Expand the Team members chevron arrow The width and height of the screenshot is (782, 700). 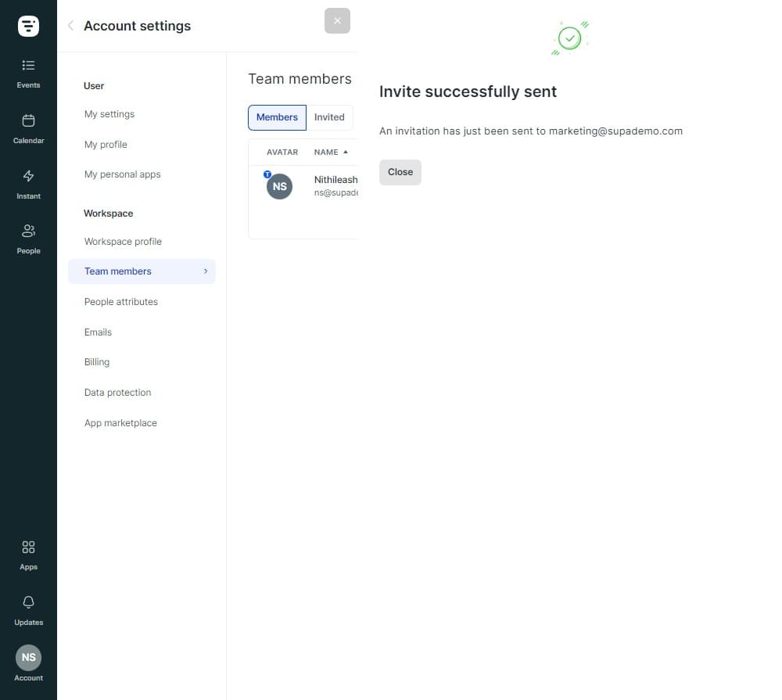(206, 271)
